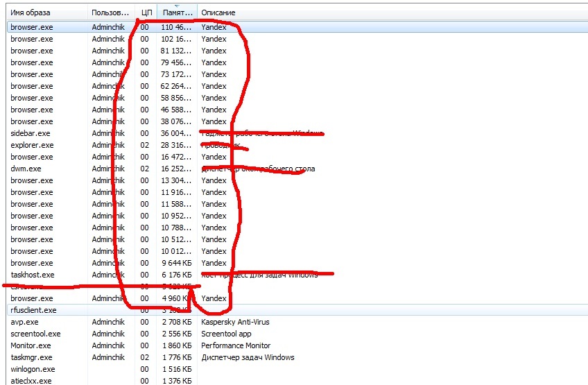This screenshot has height=385, width=588.
Task: Select the browser.exe row using 9 644 КБ
Action: (x=297, y=263)
